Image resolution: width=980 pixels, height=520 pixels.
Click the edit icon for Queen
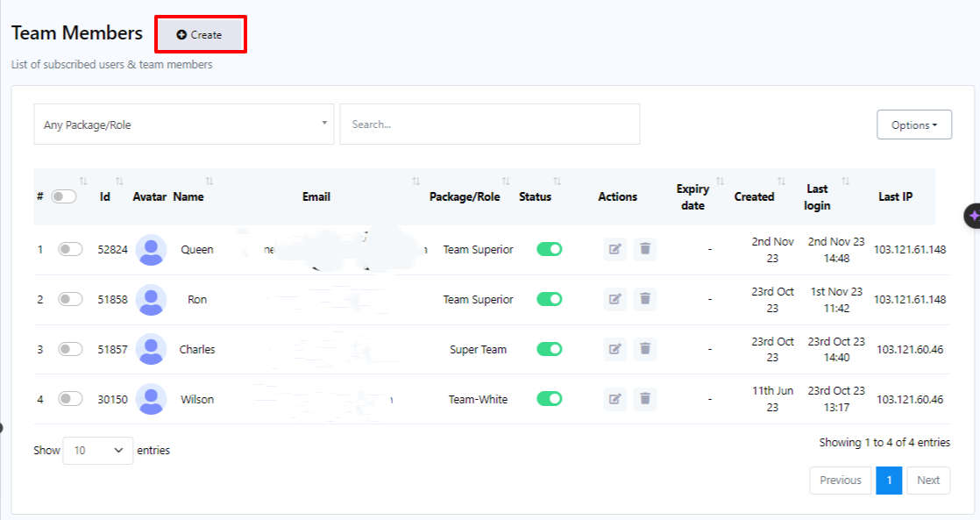click(x=615, y=249)
